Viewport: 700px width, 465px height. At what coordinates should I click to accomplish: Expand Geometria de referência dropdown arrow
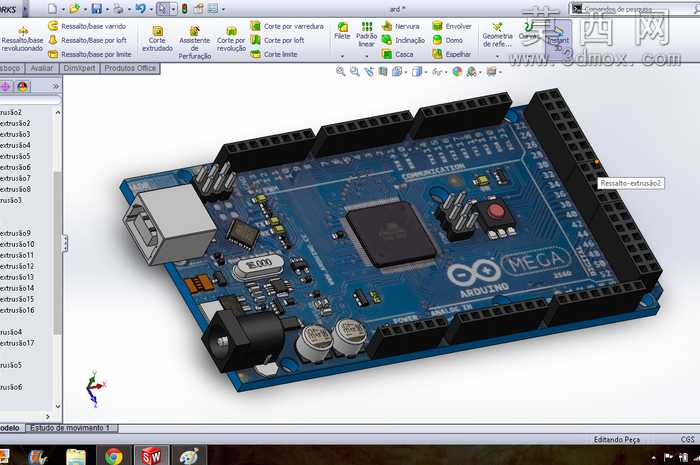[x=497, y=57]
